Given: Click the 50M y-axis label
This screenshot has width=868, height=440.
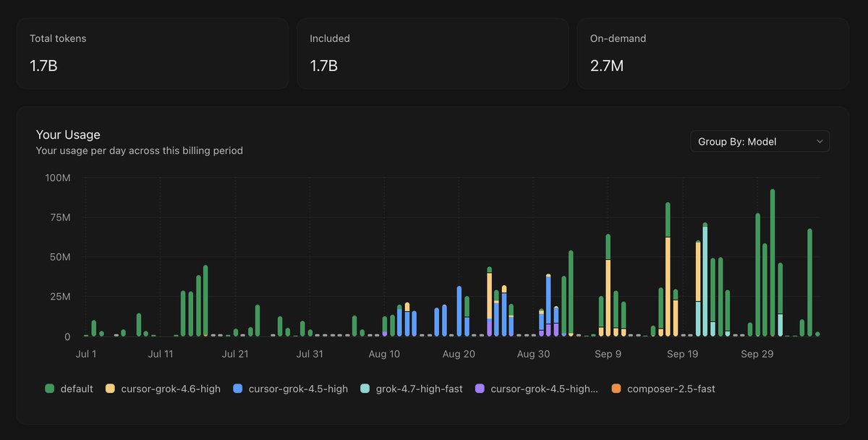Looking at the screenshot, I should click(60, 257).
